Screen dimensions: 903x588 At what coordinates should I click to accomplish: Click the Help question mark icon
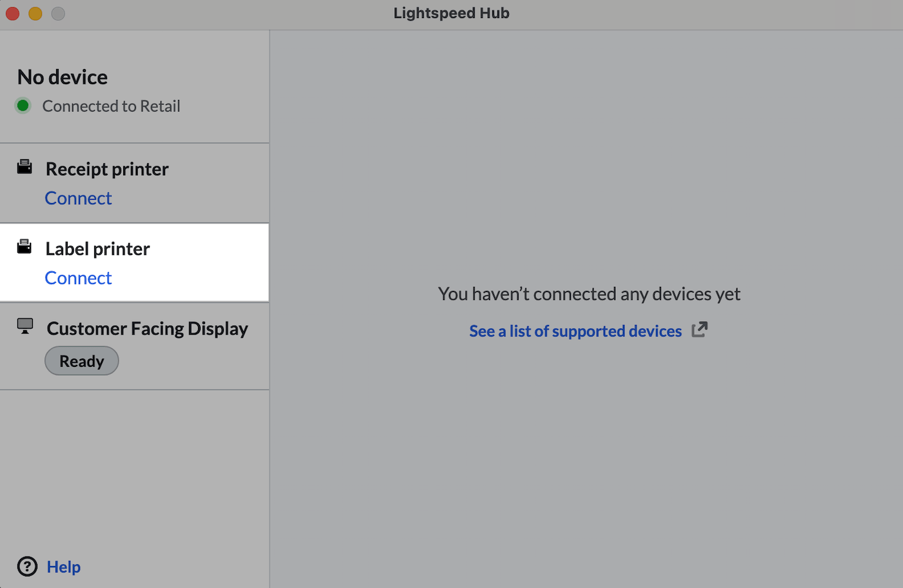click(27, 567)
